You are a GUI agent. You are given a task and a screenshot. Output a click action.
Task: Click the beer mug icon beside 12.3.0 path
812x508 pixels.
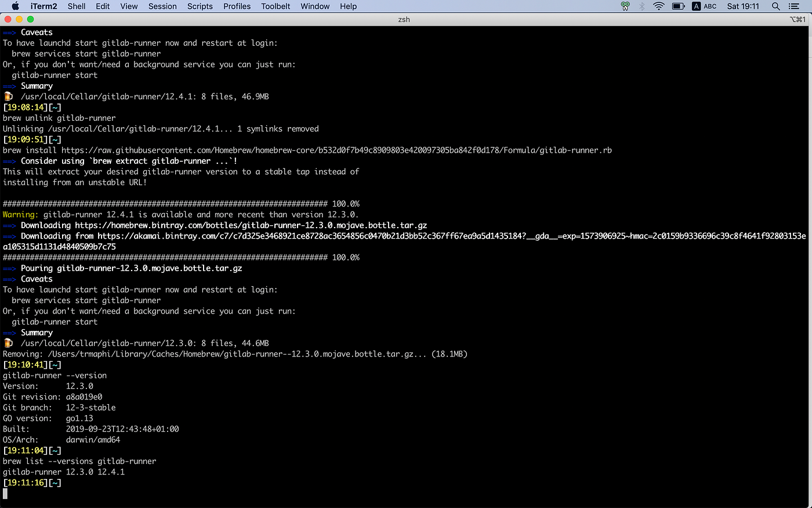tap(8, 343)
